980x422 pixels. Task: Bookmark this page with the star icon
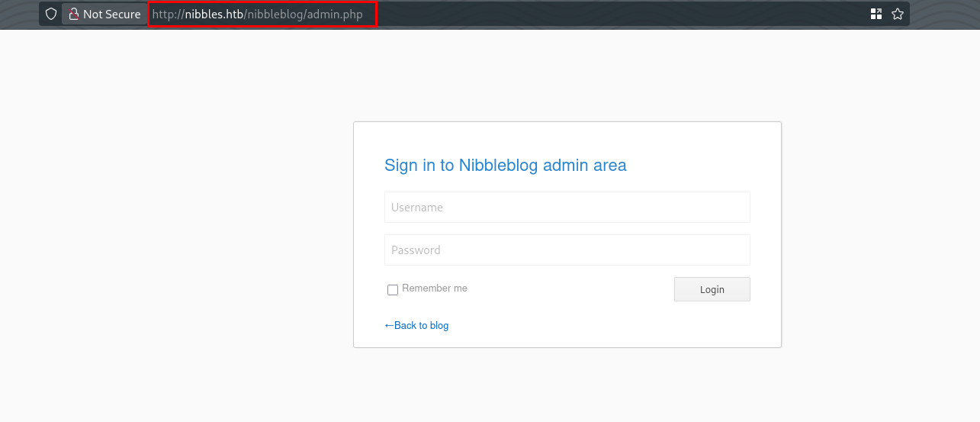click(x=898, y=14)
